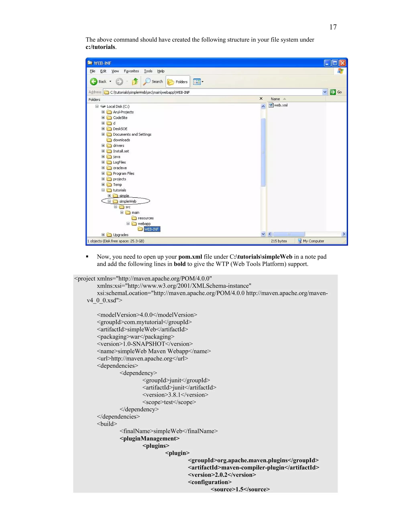Maximize the WEB-INF window
This screenshot has height=532, width=411.
tap(335, 63)
